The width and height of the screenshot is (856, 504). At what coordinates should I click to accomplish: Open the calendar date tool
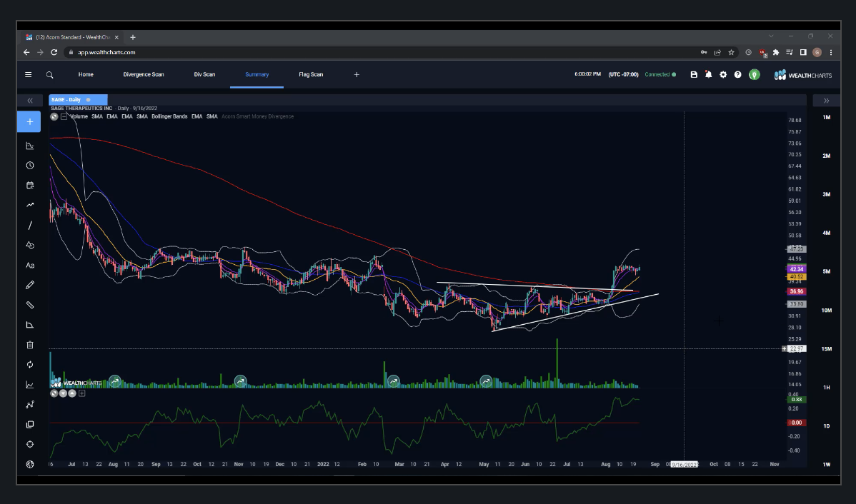coord(30,186)
